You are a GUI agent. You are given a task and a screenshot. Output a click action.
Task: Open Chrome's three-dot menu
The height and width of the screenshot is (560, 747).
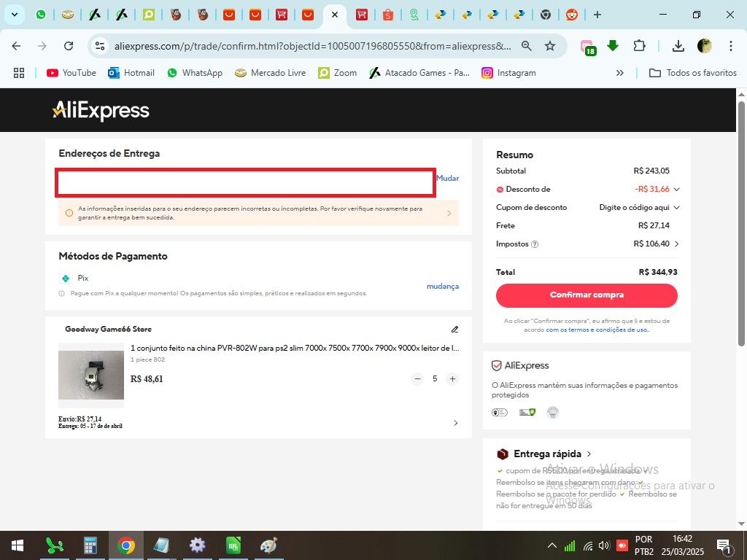pyautogui.click(x=730, y=46)
